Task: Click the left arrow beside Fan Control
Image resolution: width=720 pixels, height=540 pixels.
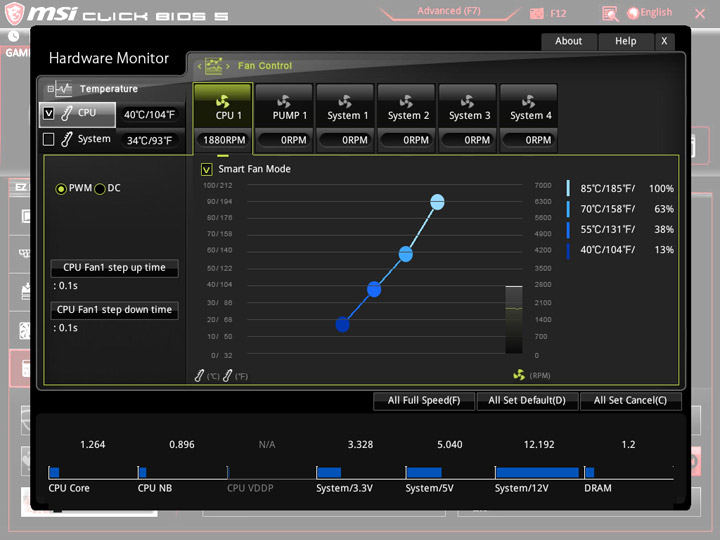Action: [x=199, y=67]
